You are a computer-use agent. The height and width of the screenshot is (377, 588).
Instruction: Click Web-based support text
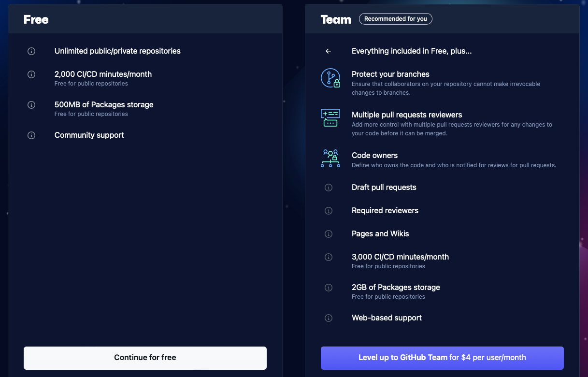387,318
